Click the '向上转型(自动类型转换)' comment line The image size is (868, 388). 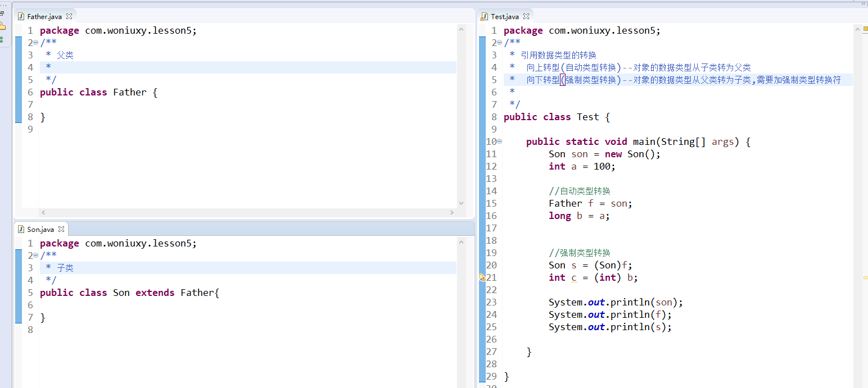639,67
